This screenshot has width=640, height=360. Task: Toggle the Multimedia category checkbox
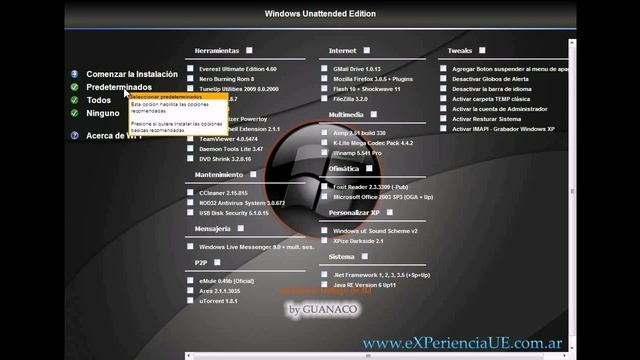373,114
